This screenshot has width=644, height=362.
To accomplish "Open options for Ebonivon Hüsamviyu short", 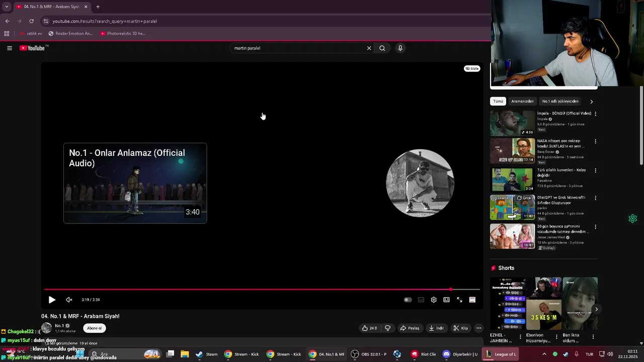I will pos(556,337).
